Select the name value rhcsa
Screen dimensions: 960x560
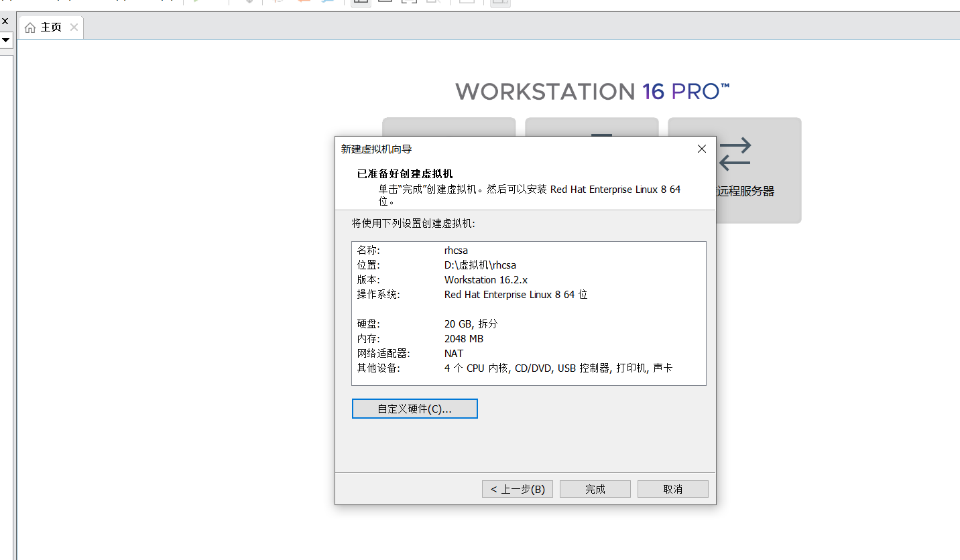(x=456, y=251)
